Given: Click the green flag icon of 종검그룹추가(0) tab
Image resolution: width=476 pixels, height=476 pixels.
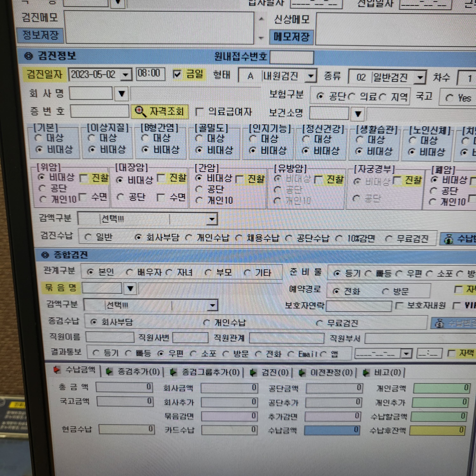Looking at the screenshot, I should pyautogui.click(x=173, y=372).
